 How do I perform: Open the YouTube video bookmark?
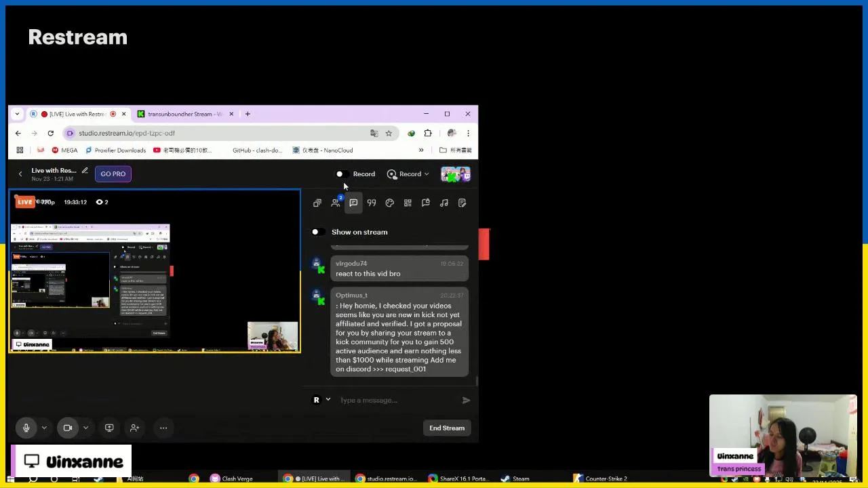pos(182,150)
